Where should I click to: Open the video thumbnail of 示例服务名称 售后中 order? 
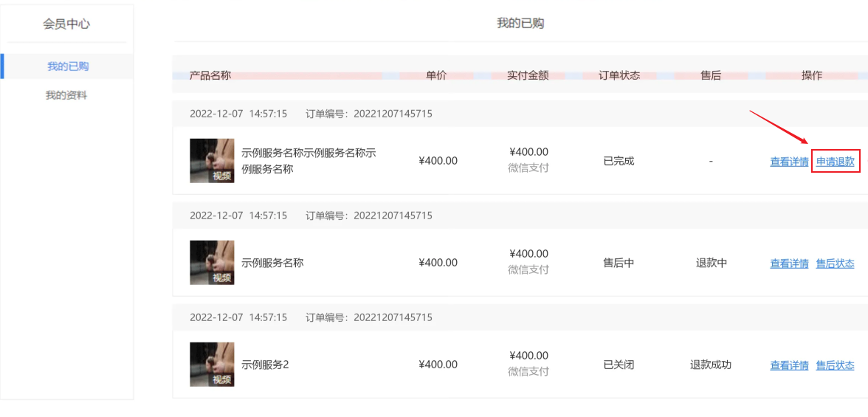click(x=212, y=263)
